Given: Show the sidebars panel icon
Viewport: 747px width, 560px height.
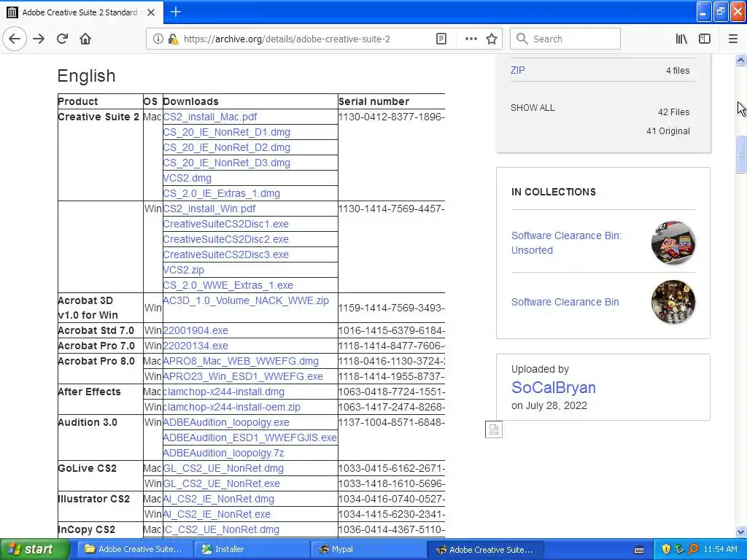Looking at the screenshot, I should pos(705,39).
